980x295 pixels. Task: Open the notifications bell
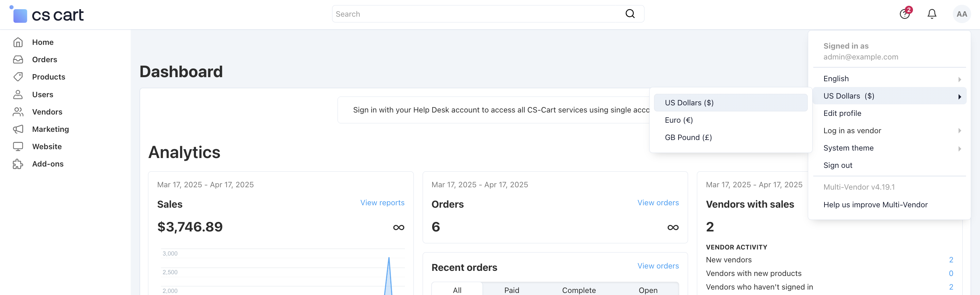coord(932,14)
